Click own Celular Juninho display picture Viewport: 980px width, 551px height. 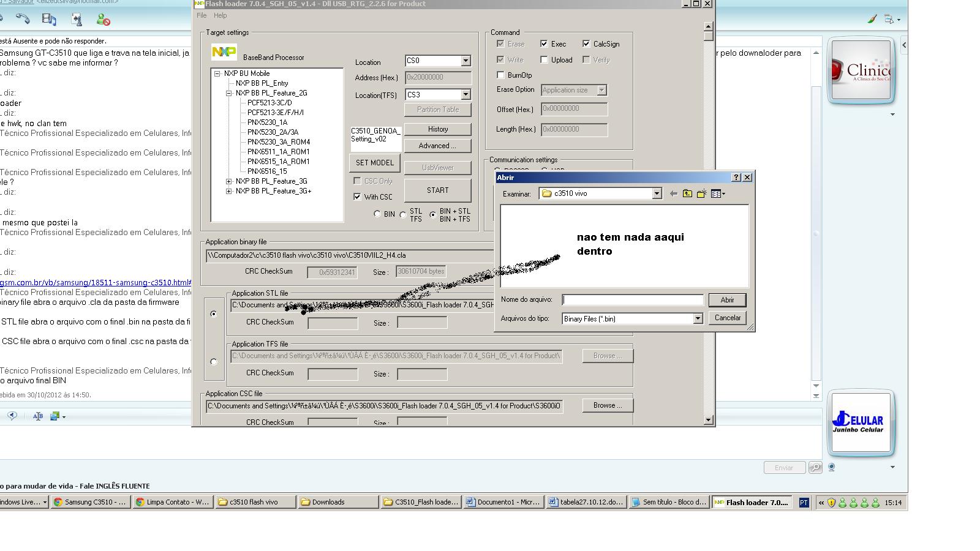click(x=861, y=422)
